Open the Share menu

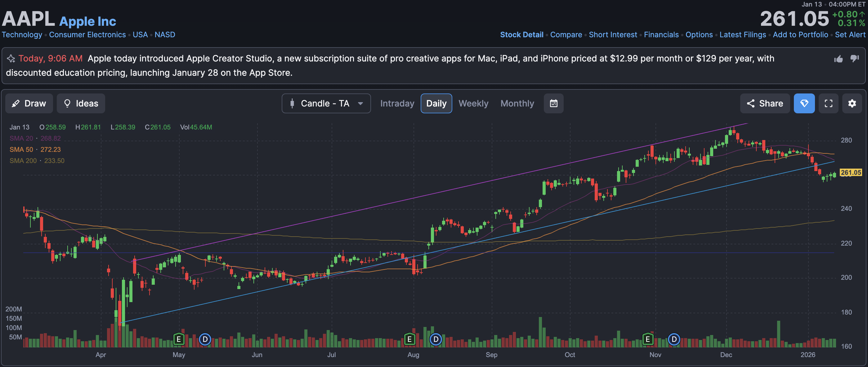point(765,103)
